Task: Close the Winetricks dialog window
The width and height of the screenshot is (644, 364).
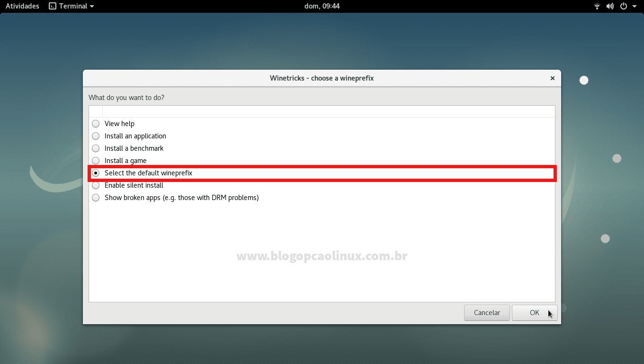Action: pos(552,78)
